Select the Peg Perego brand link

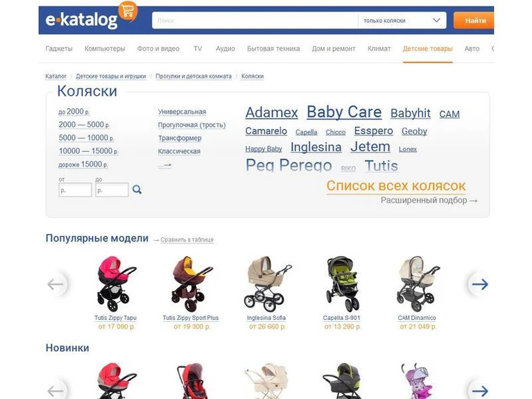[289, 165]
